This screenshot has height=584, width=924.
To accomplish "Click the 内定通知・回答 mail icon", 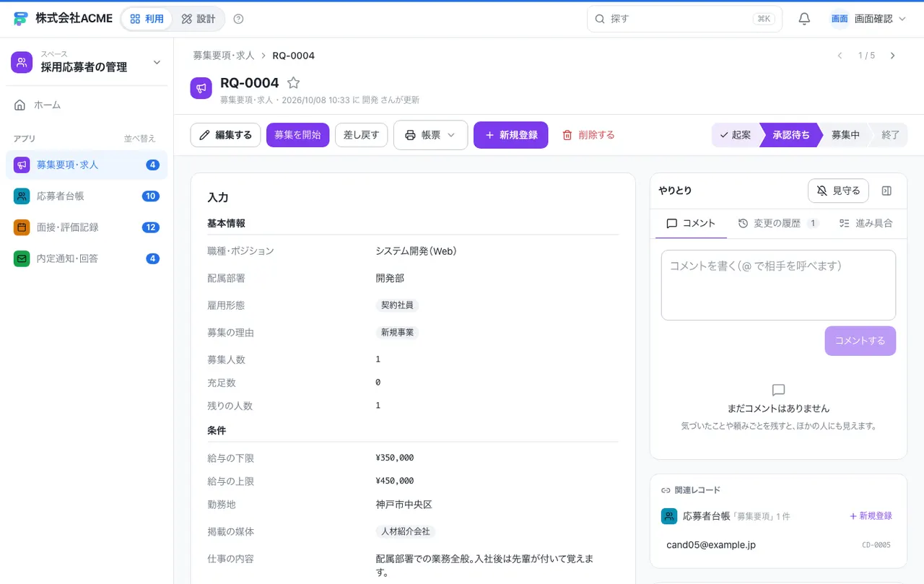I will pyautogui.click(x=22, y=258).
